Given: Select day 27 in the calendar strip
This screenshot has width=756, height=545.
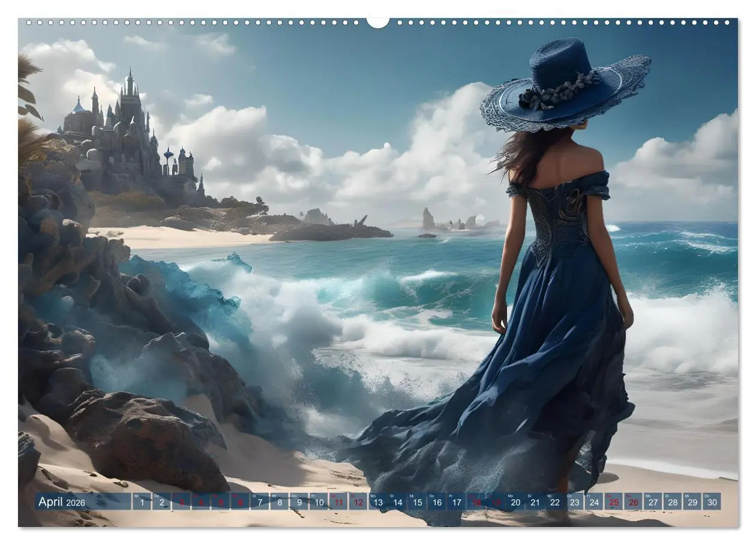Looking at the screenshot, I should [x=653, y=502].
